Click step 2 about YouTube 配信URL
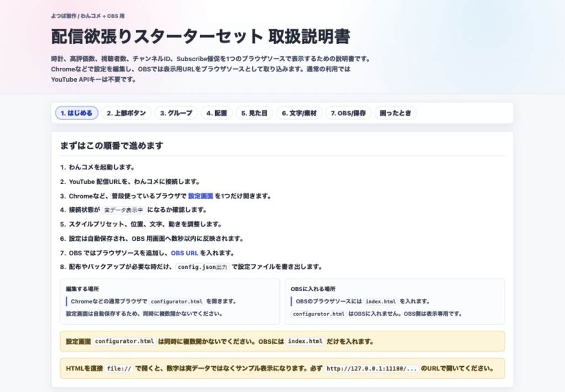 tap(134, 182)
